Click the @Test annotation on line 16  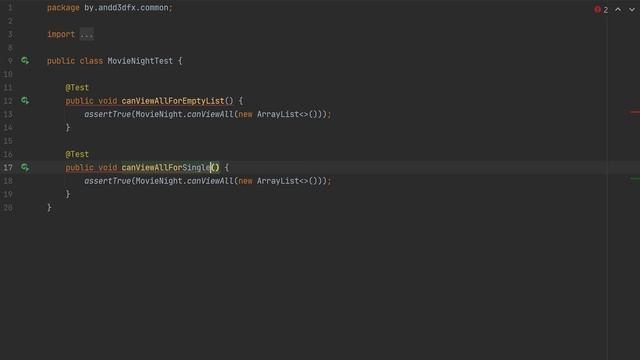click(x=77, y=154)
